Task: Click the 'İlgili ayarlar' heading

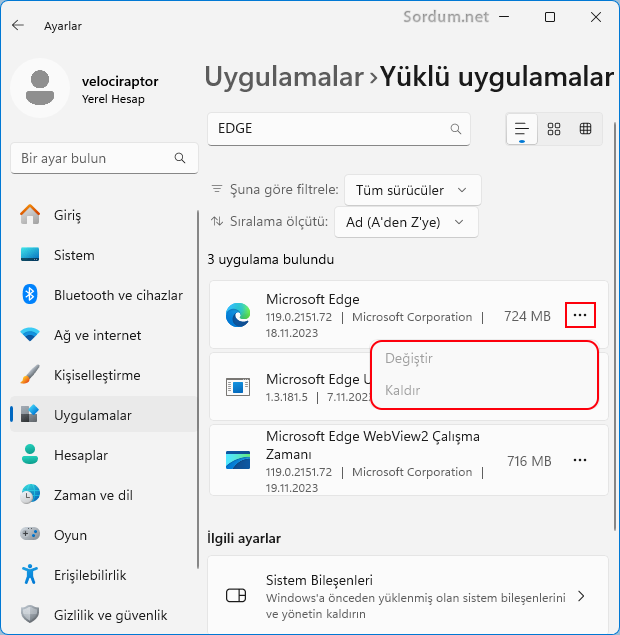Action: (x=244, y=539)
